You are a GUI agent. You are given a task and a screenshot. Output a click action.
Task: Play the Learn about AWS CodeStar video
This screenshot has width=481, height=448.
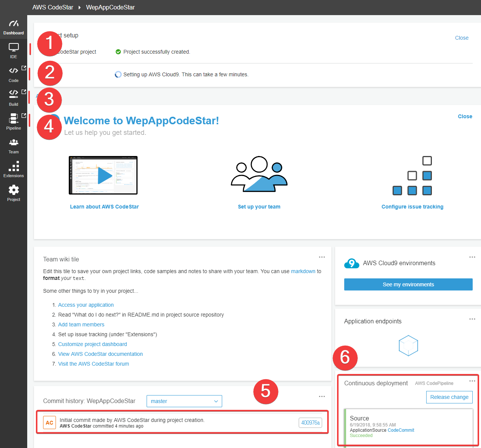pyautogui.click(x=103, y=175)
